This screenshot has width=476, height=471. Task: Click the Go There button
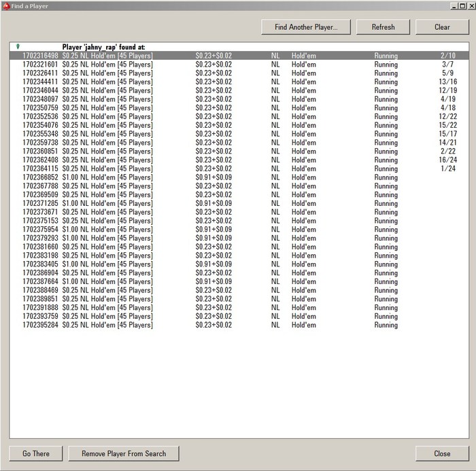click(x=36, y=453)
